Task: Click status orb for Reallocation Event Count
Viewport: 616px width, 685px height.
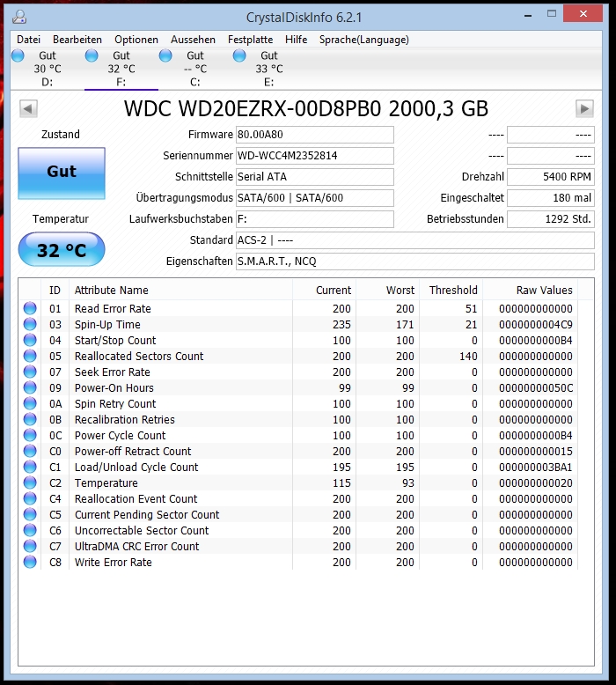Action: point(30,498)
